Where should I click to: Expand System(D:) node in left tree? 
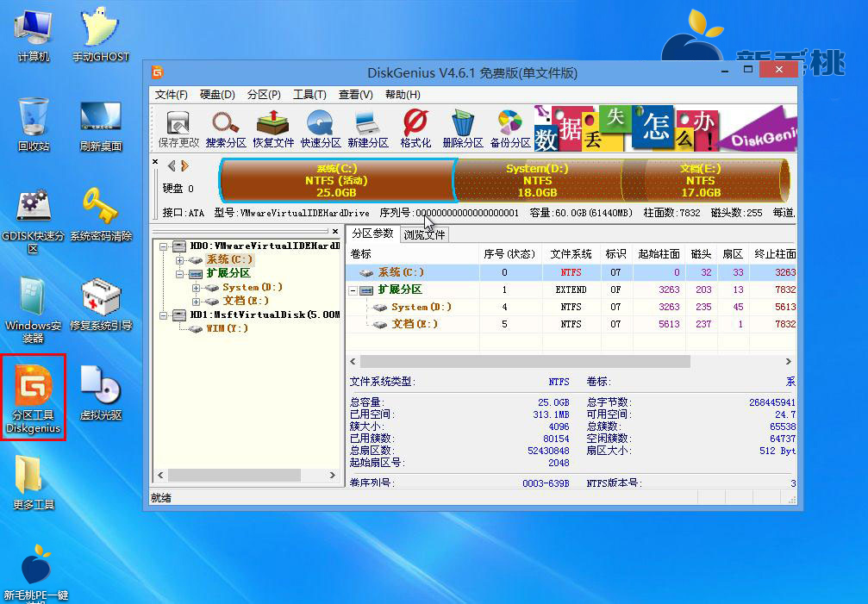point(196,288)
